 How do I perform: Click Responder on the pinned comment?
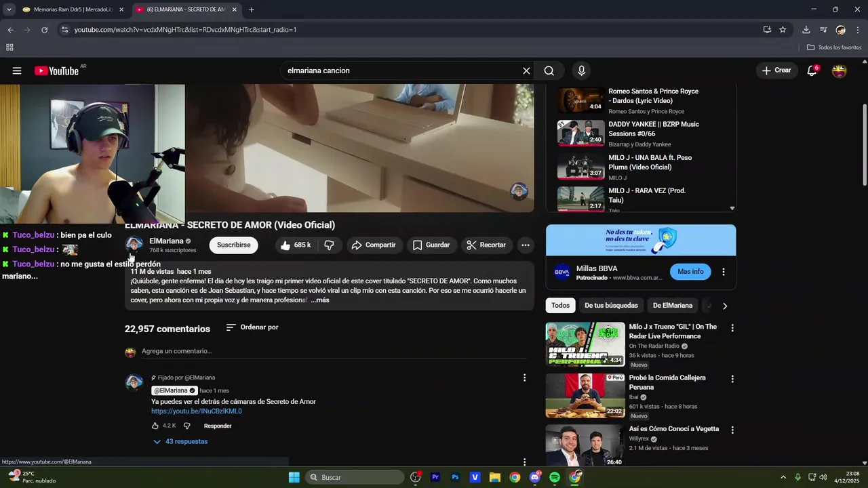[x=218, y=426]
